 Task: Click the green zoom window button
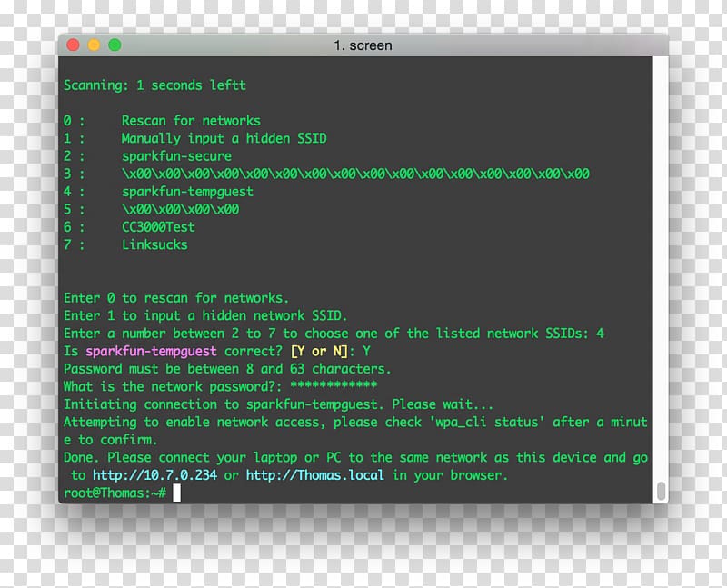115,45
